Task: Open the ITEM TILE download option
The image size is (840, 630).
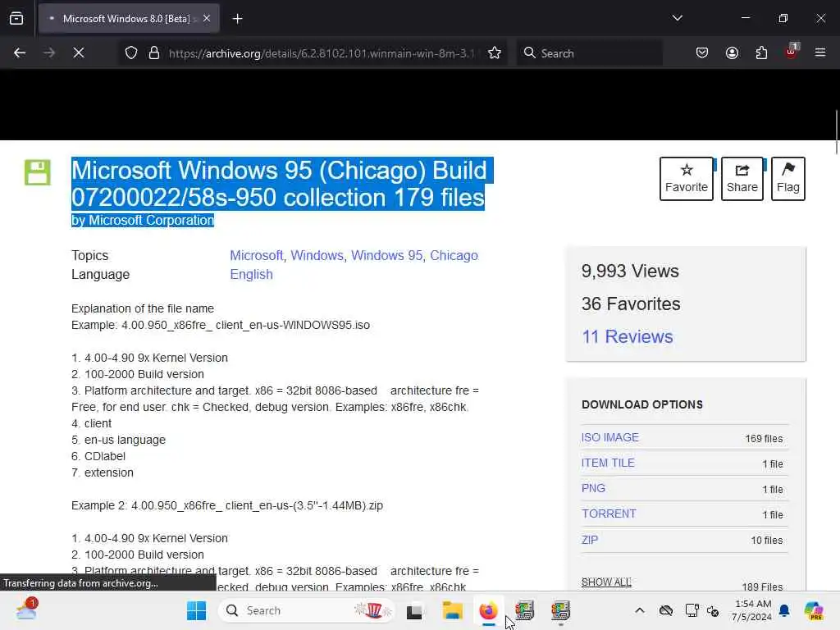Action: pyautogui.click(x=608, y=463)
